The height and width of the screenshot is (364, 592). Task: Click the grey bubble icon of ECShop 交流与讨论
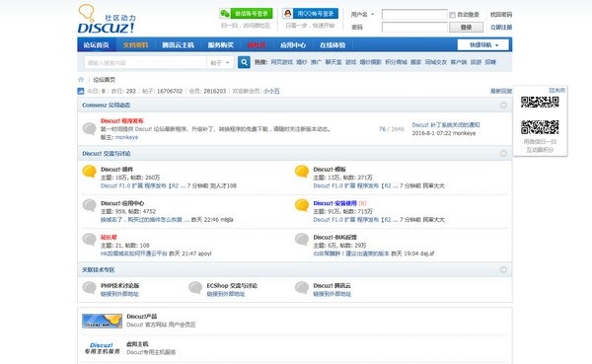195,288
